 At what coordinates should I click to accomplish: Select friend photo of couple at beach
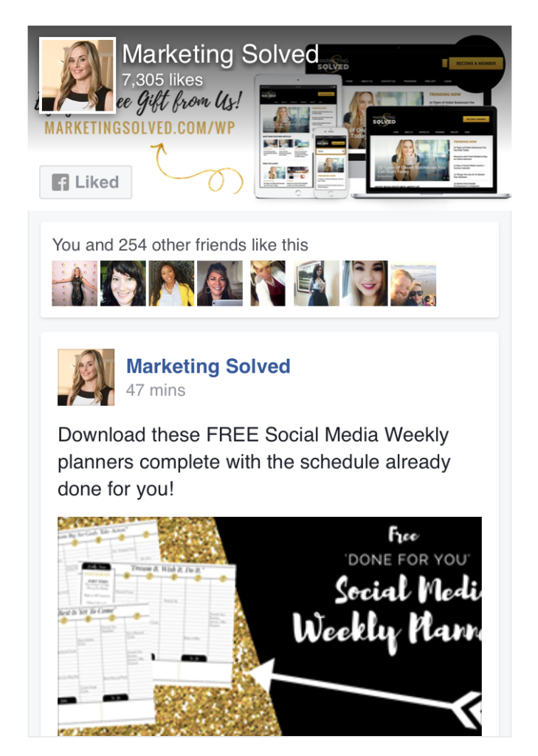413,284
